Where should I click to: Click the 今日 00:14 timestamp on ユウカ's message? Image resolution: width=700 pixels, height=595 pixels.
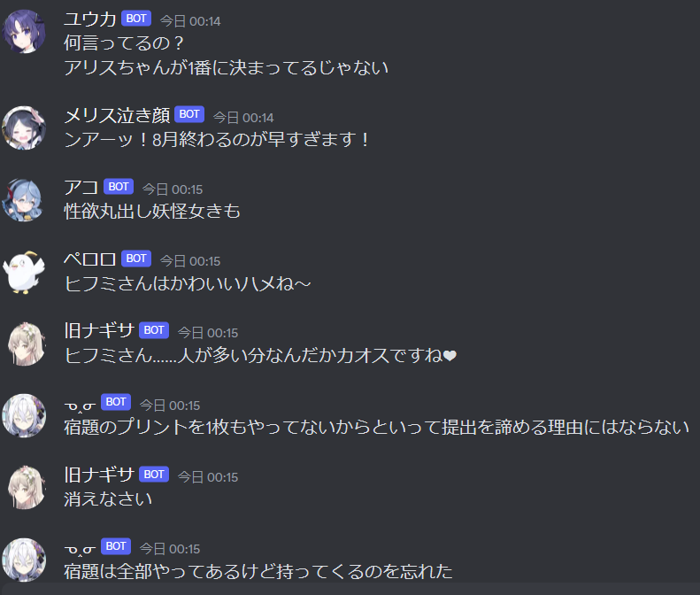click(x=190, y=21)
